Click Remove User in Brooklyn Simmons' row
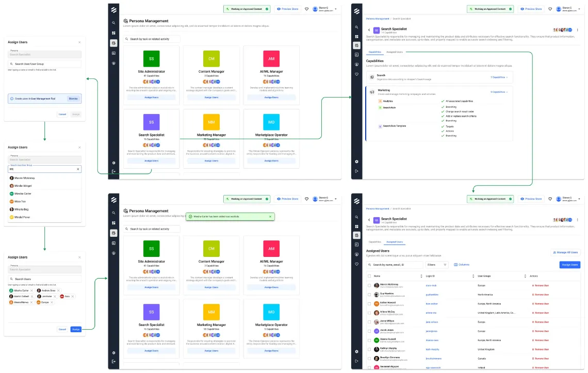 [541, 359]
